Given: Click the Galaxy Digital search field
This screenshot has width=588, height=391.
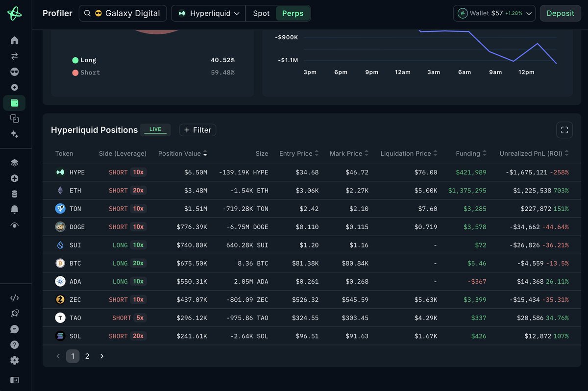Looking at the screenshot, I should 122,13.
